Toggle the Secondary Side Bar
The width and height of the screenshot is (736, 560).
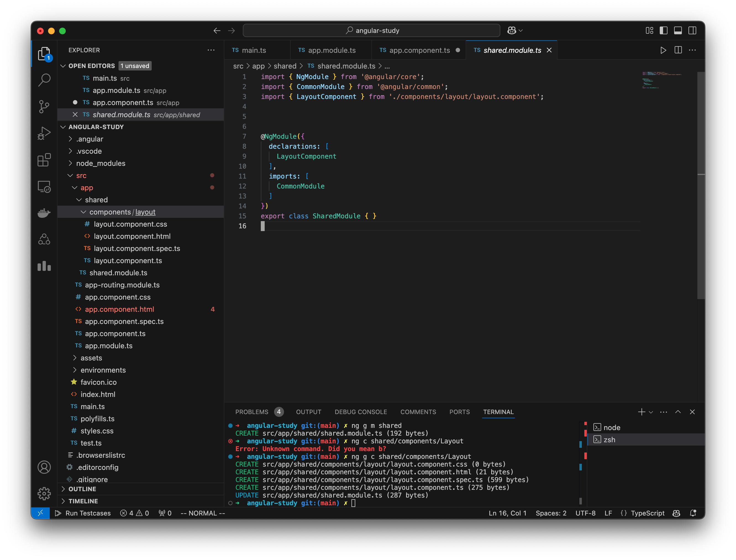[693, 30]
